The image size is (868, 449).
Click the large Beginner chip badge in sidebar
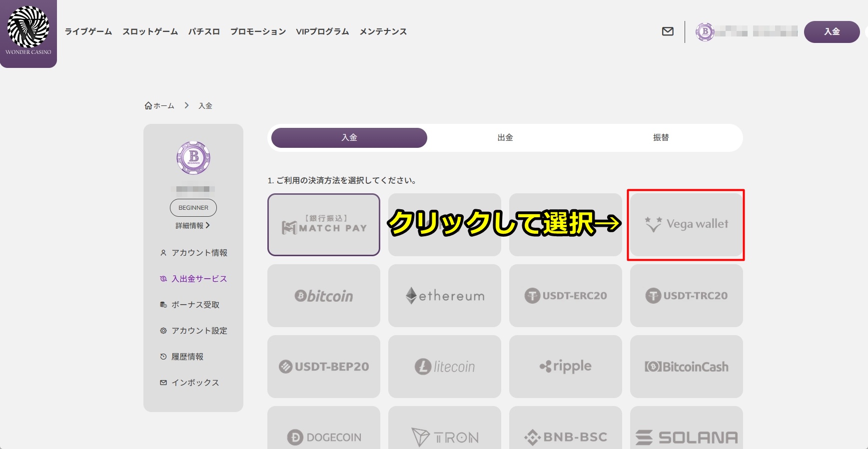[x=193, y=158]
